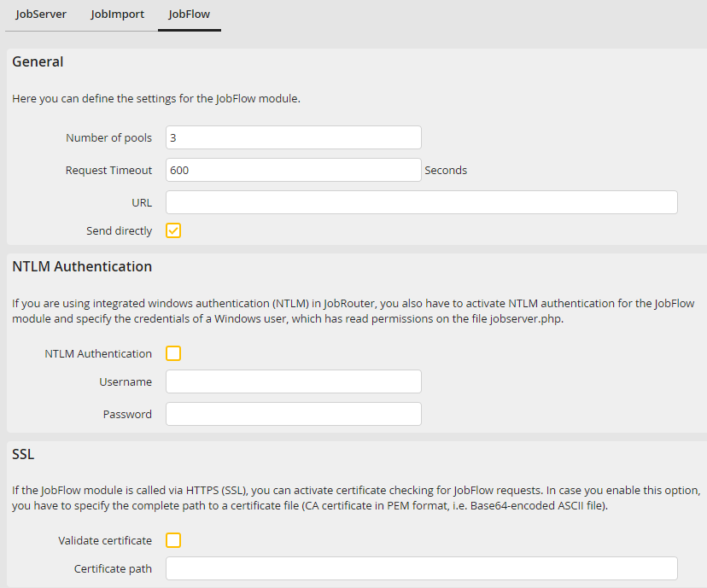Click the Username input field

click(294, 381)
